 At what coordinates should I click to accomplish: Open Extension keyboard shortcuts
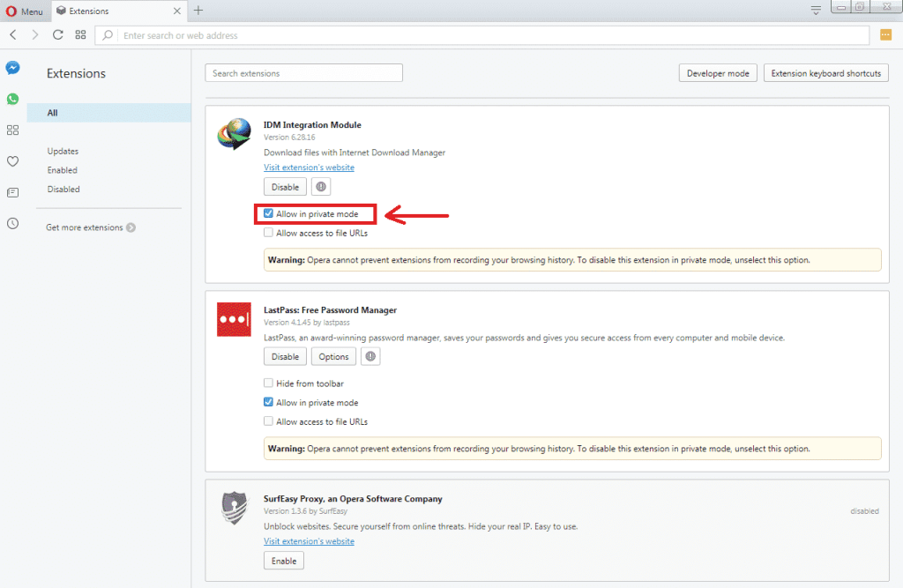(825, 73)
